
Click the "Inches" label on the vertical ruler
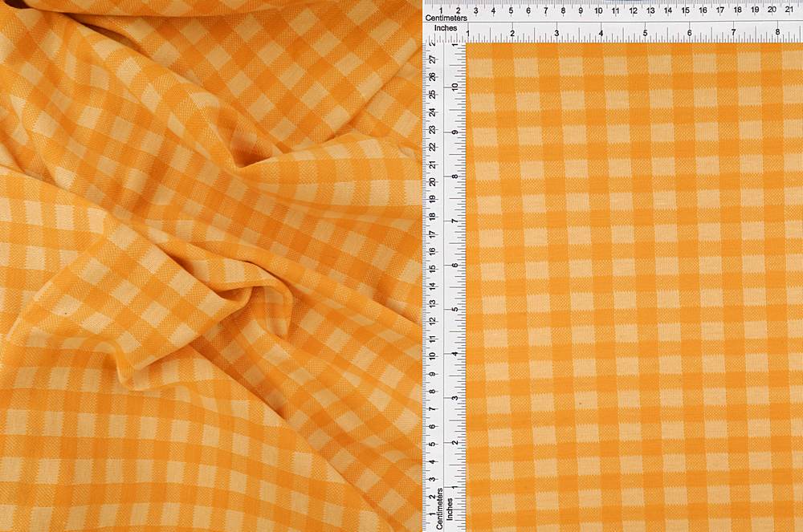[450, 509]
